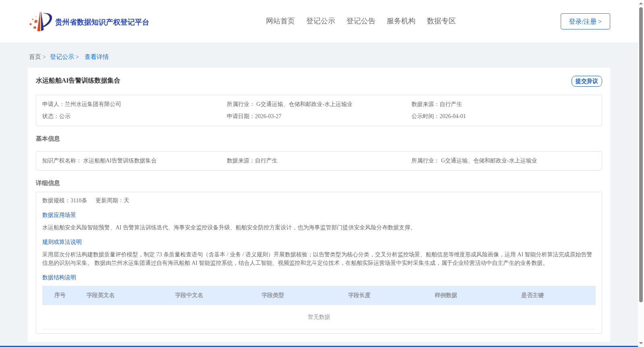The width and height of the screenshot is (644, 347).
Task: Click the 规则或算法说明 description paragraph
Action: pyautogui.click(x=317, y=259)
